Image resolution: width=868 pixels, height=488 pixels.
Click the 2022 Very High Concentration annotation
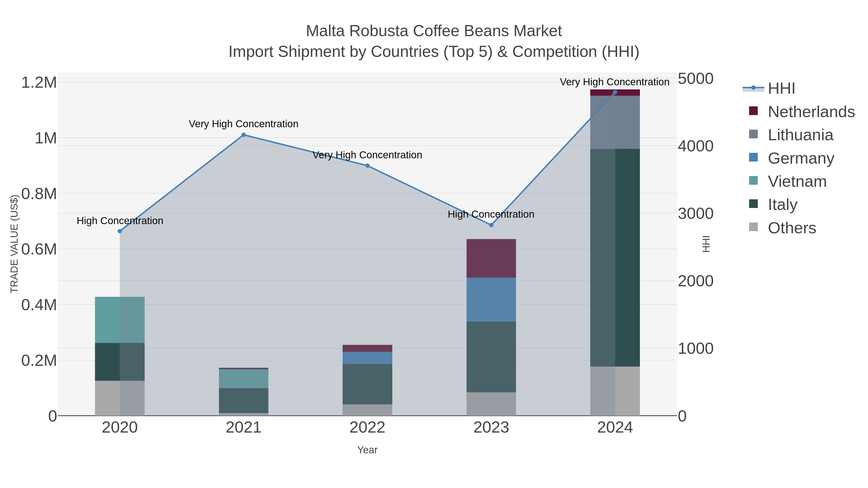(x=367, y=155)
